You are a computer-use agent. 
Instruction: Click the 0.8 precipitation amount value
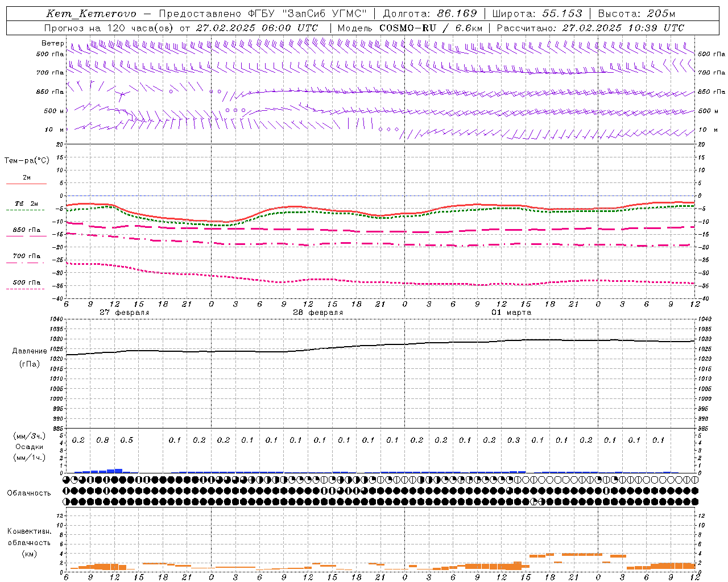click(x=102, y=440)
